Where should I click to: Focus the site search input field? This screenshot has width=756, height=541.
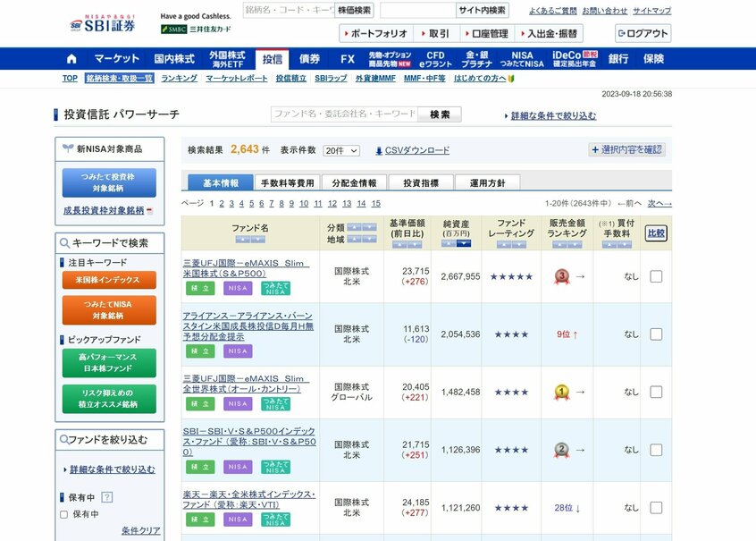(x=418, y=10)
